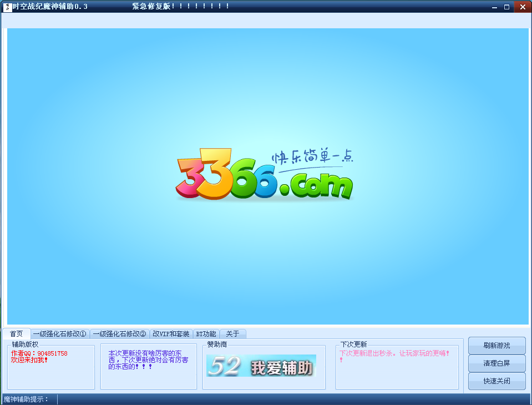Image resolution: width=532 pixels, height=405 pixels.
Task: Open the 52 我爱辅助 sponsor banner
Action: 261,366
